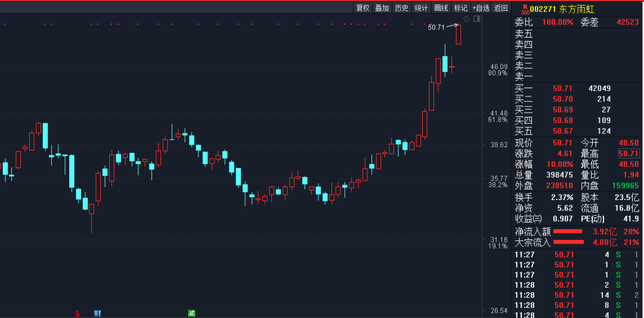
Task: Click the R300 margin trading badge
Action: pyautogui.click(x=525, y=9)
